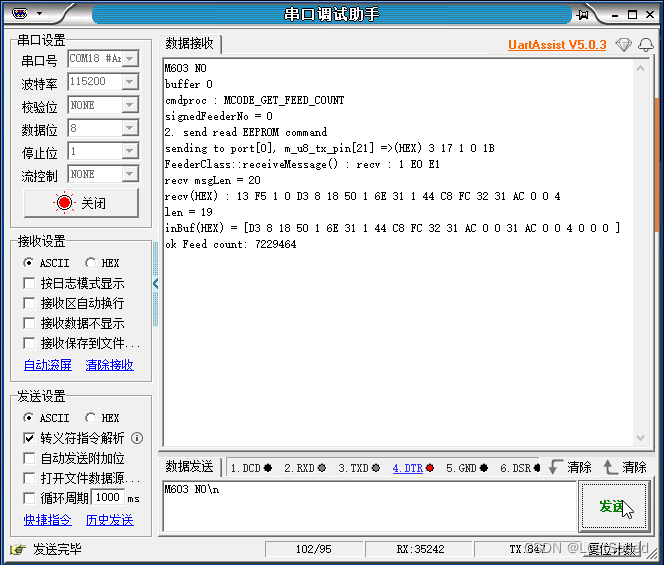Open the 历史发送 link

(x=110, y=520)
